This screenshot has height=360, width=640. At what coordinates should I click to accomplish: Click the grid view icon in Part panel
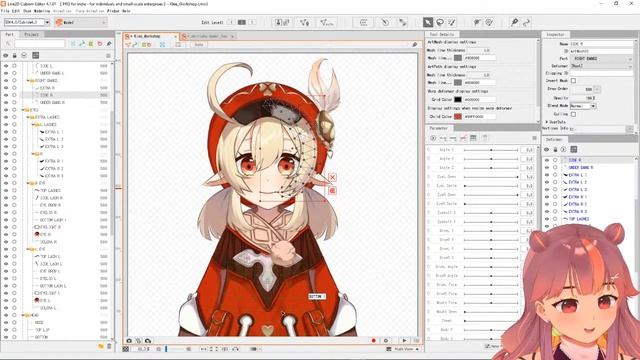36,55
